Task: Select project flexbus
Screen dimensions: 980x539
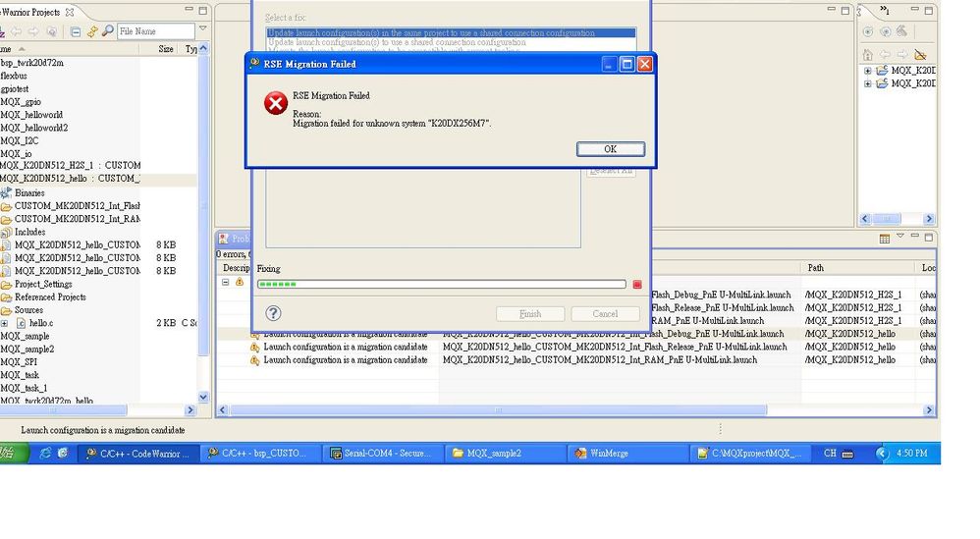Action: tap(14, 76)
